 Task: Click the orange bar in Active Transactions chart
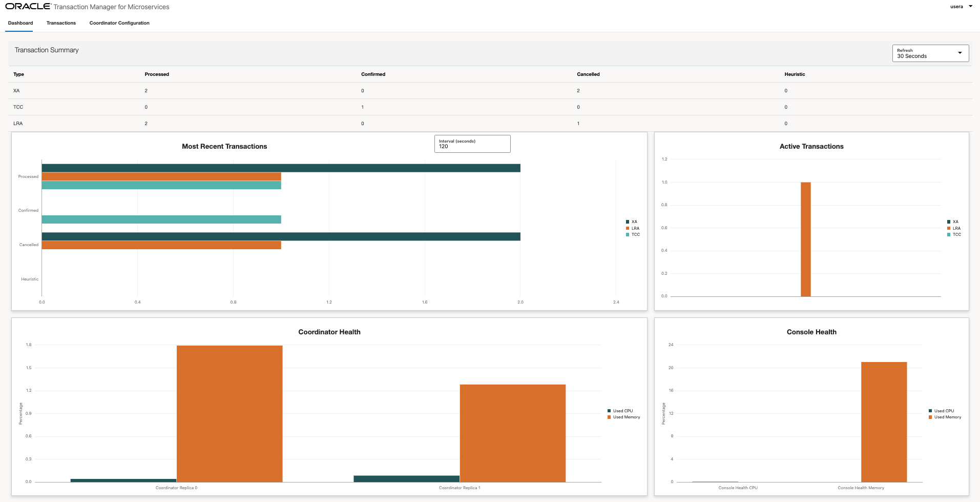pos(806,239)
